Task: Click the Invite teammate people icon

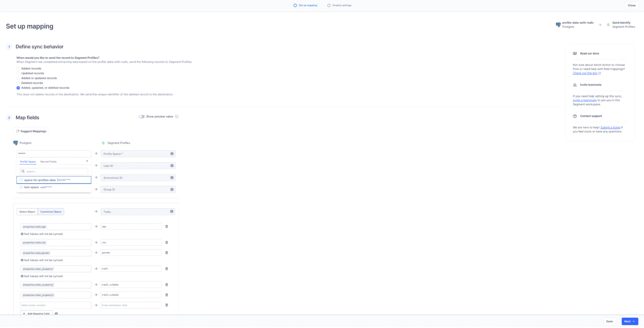Action: 575,85
